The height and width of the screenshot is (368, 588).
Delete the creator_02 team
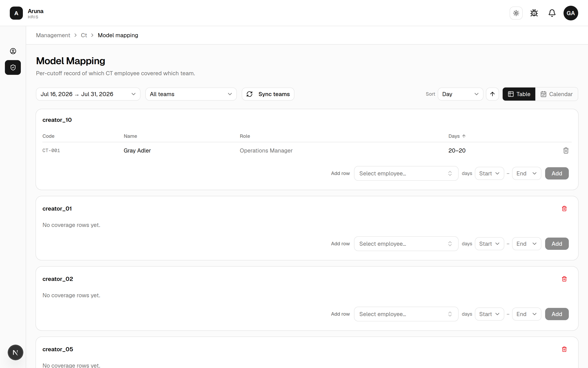point(565,279)
